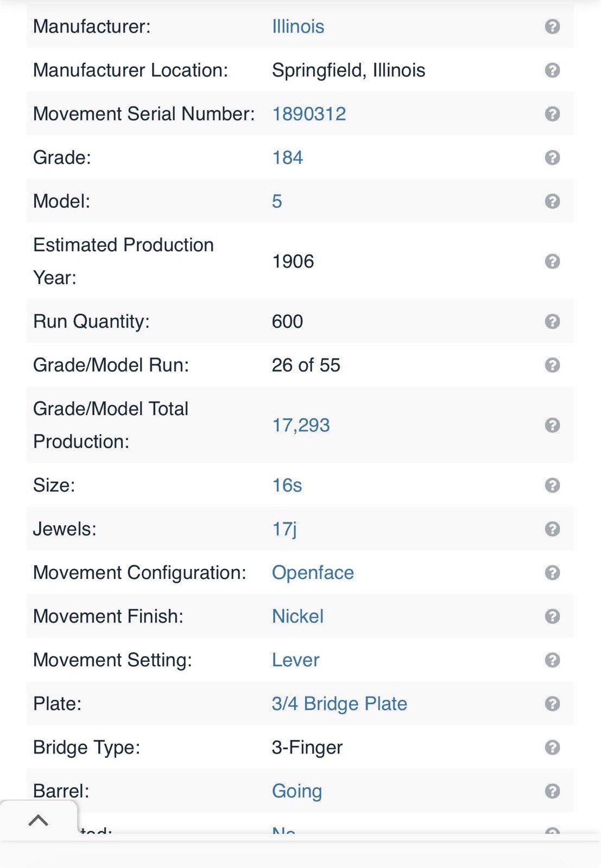Open help icon for Grade/Model Total Production

pos(552,425)
